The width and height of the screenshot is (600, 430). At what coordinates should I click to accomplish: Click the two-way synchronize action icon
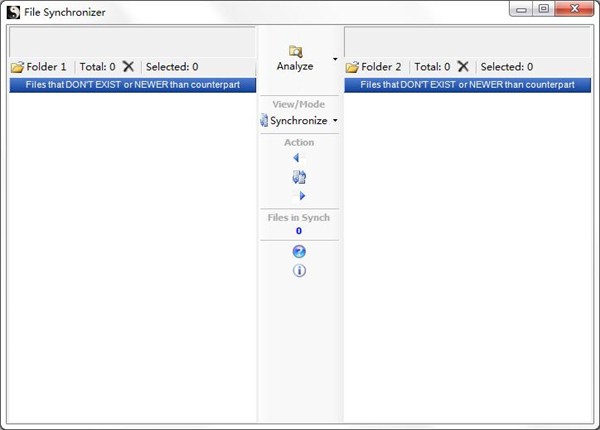tap(299, 177)
